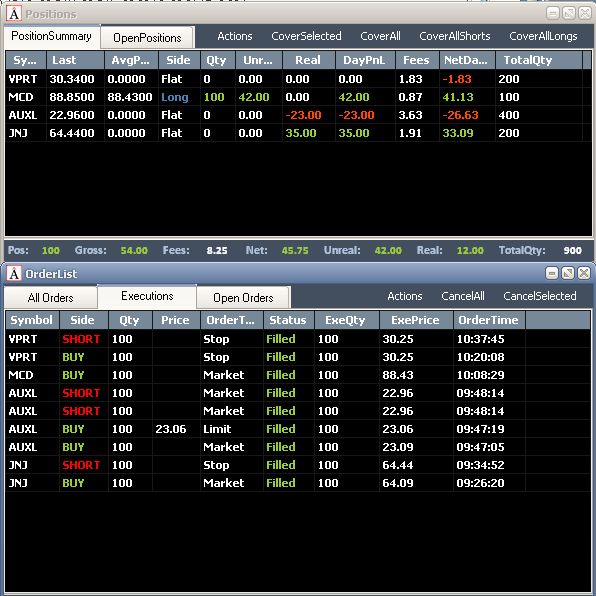Screen dimensions: 596x596
Task: Click CancelAll in the OrderList
Action: tap(463, 296)
